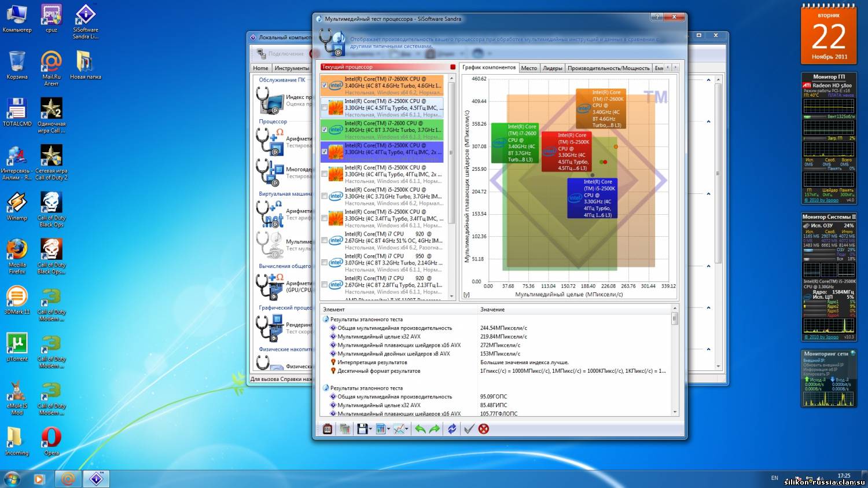Select the Winamp desktop icon
Viewport: 868px width, 488px height.
17,207
